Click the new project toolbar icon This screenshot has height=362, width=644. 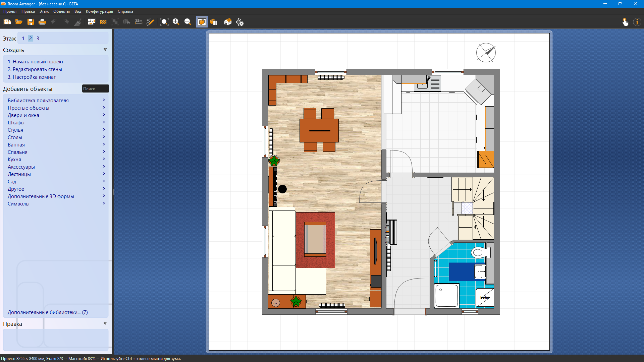point(7,22)
